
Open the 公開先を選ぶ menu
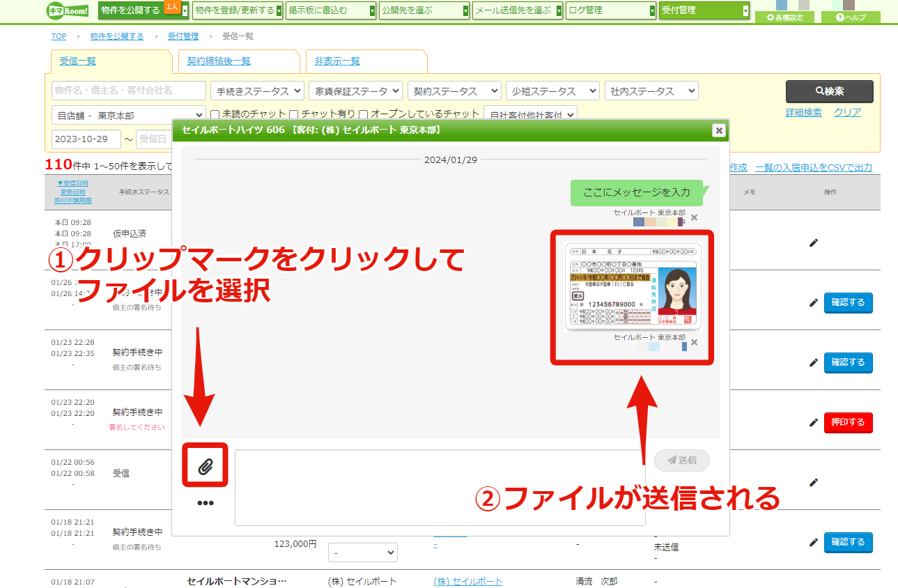pyautogui.click(x=424, y=10)
